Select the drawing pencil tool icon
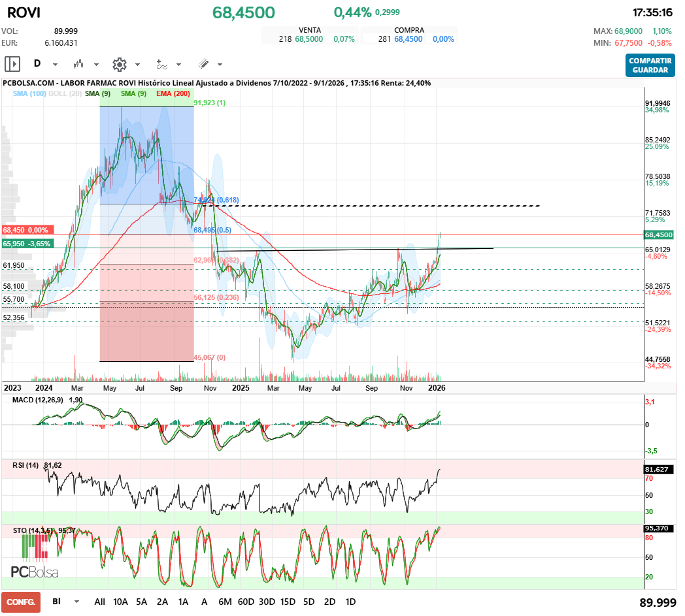This screenshot has height=616, width=685. point(203,64)
